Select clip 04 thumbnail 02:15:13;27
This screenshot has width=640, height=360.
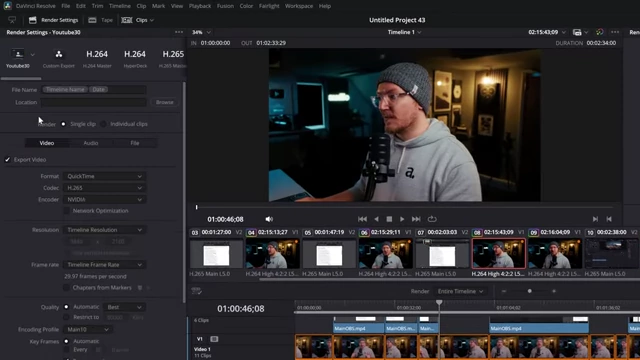click(273, 253)
